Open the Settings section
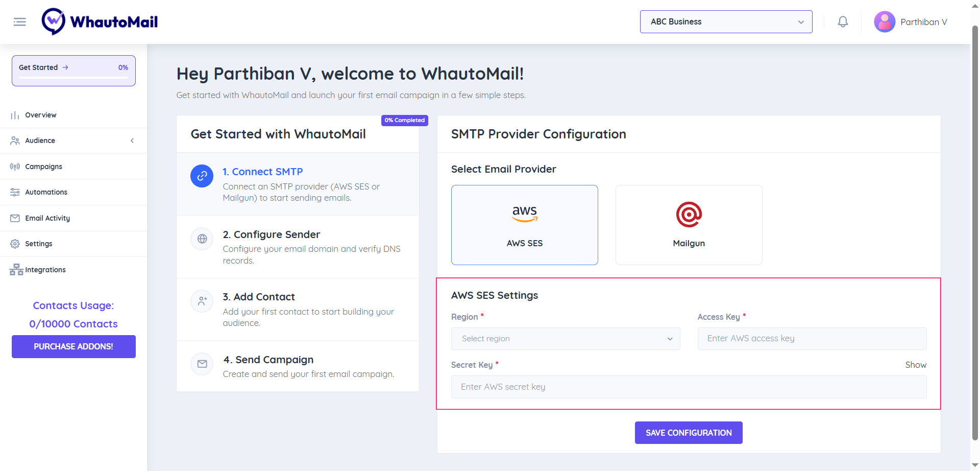The width and height of the screenshot is (980, 471). click(39, 244)
